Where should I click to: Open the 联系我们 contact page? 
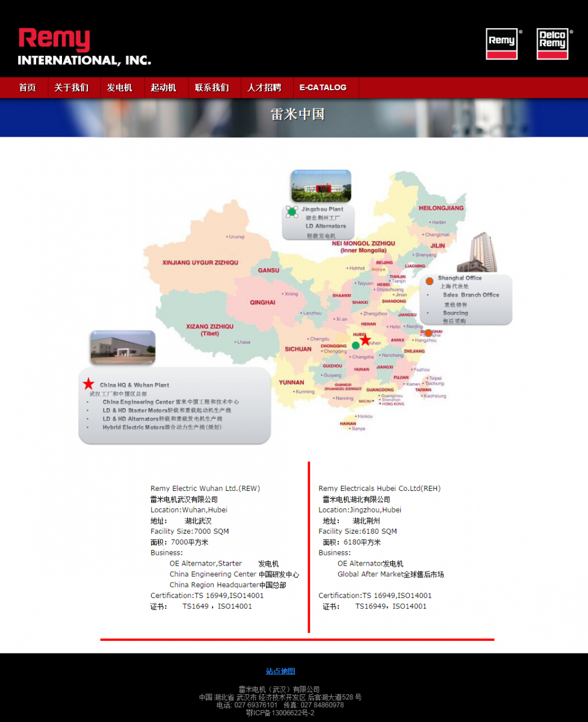[212, 88]
